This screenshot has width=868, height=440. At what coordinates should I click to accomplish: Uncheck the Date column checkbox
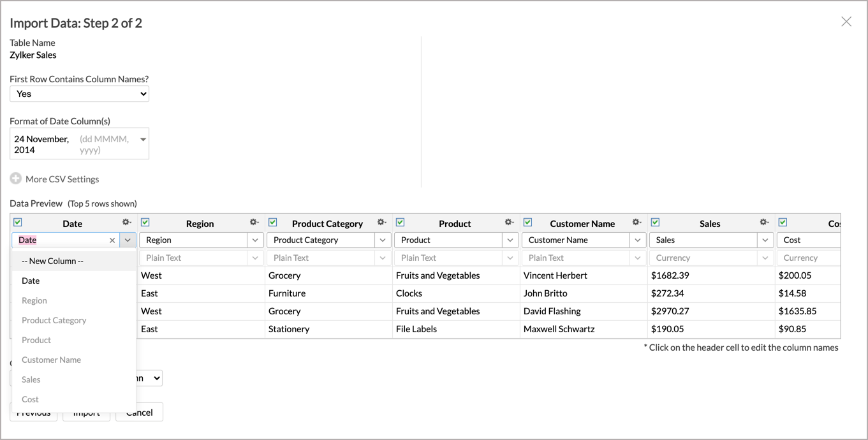[18, 223]
